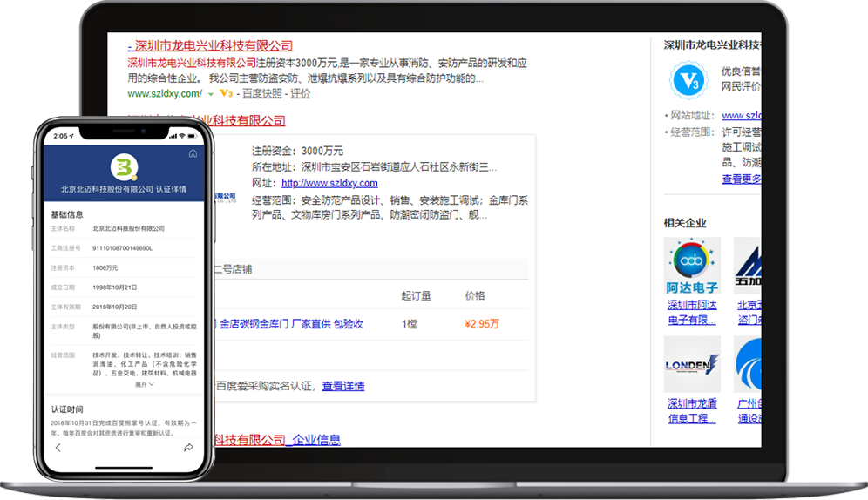Tap 1806万元 registered capital on phone
The height and width of the screenshot is (500, 868).
tap(105, 267)
